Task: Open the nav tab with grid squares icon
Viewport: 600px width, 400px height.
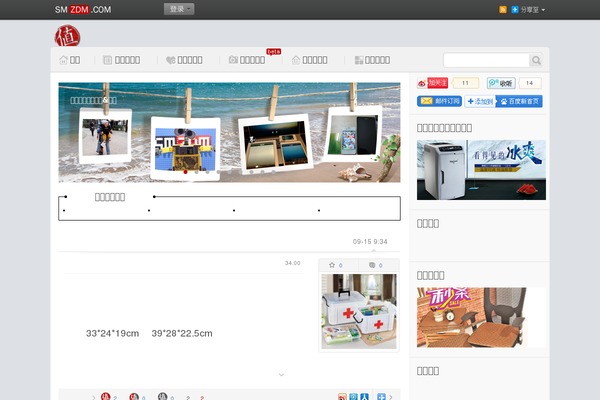Action: (x=372, y=60)
